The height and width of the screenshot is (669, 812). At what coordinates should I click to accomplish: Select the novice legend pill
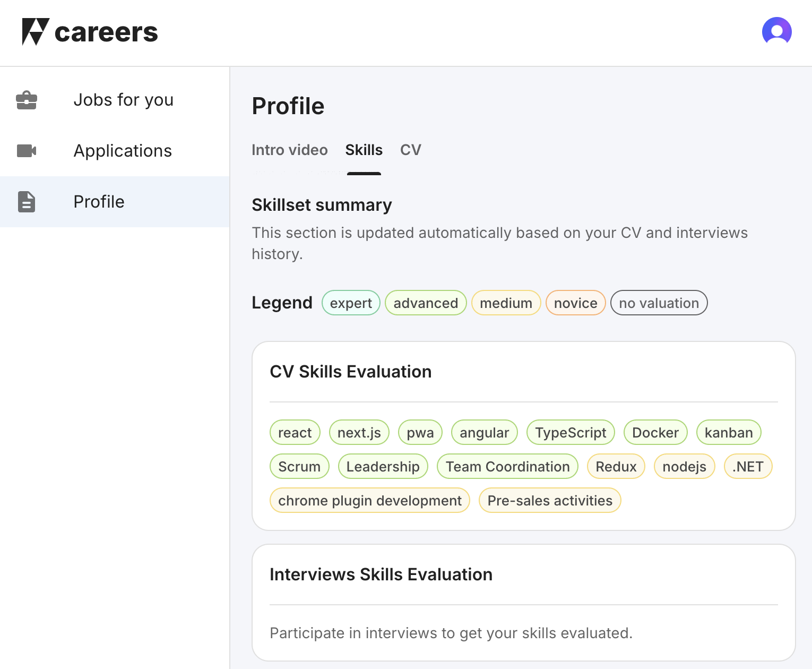point(575,303)
